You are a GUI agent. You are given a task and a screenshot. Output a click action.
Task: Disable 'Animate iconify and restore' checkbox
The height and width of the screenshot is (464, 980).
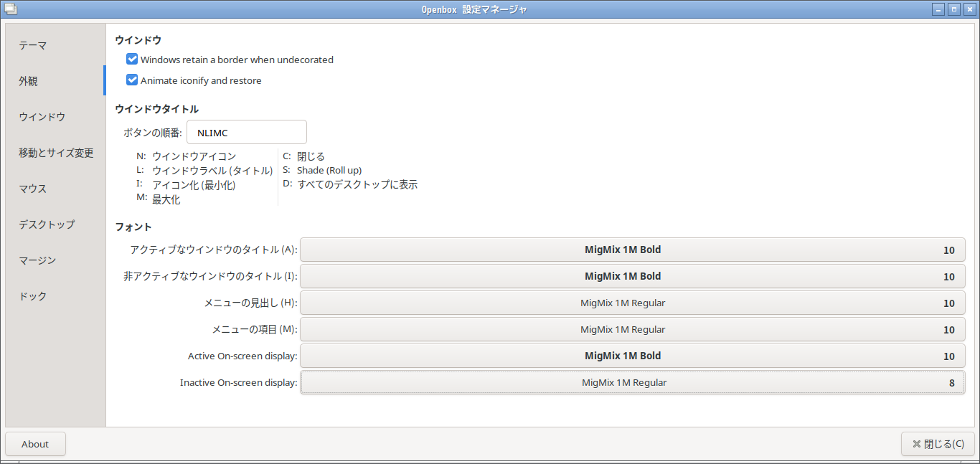(132, 80)
